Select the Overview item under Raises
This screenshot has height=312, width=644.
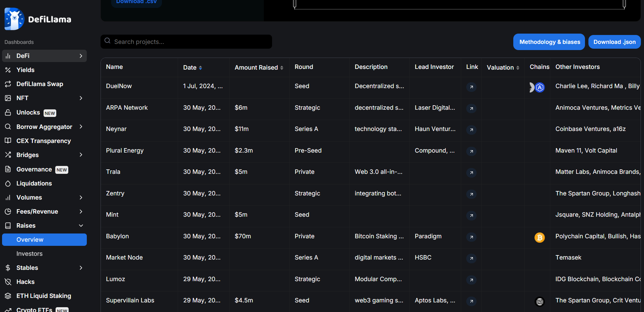click(44, 240)
